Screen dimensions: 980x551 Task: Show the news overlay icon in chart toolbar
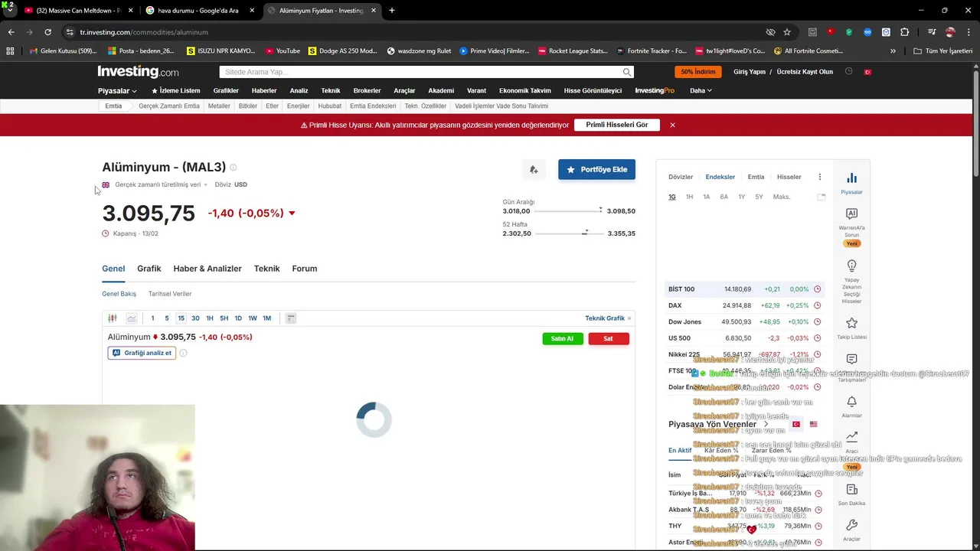coord(291,318)
